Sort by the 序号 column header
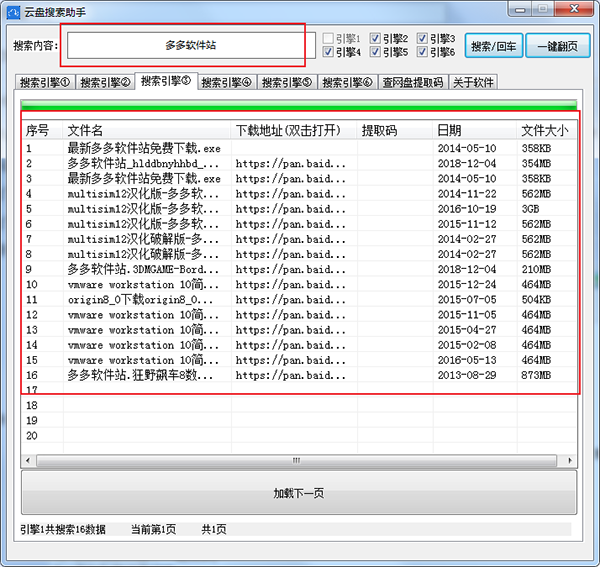Viewport: 600px width, 567px height. (x=42, y=130)
